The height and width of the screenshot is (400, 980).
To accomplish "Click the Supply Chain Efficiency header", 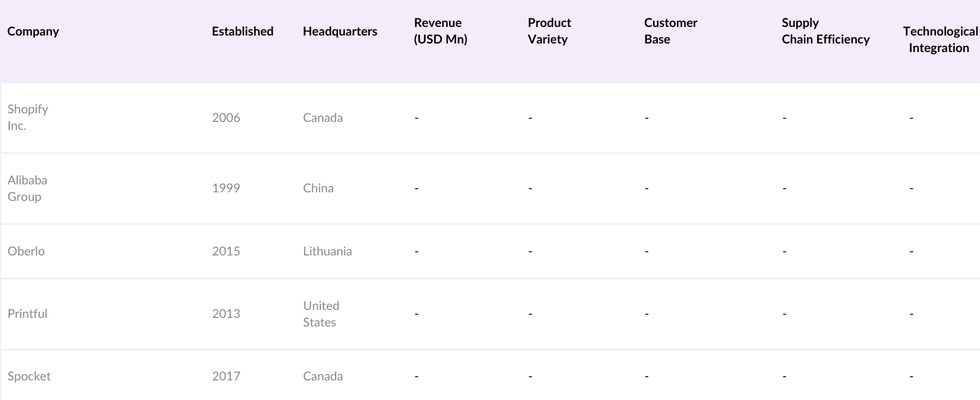I will coord(825,31).
